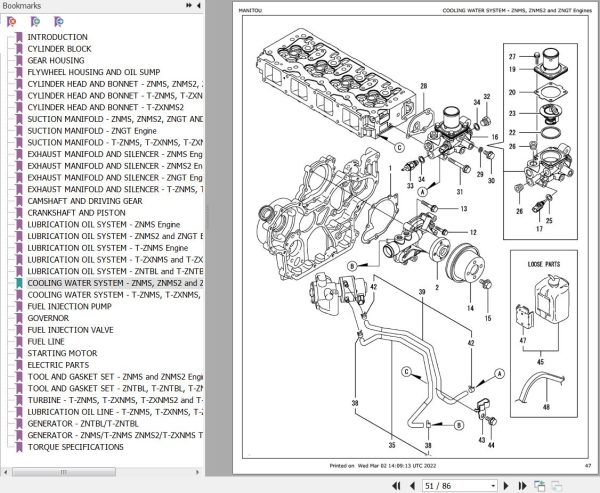Image resolution: width=600 pixels, height=493 pixels.
Task: Open LUBRICATION OIL SYSTEM - ZNMS Engine bookmark
Action: (104, 225)
